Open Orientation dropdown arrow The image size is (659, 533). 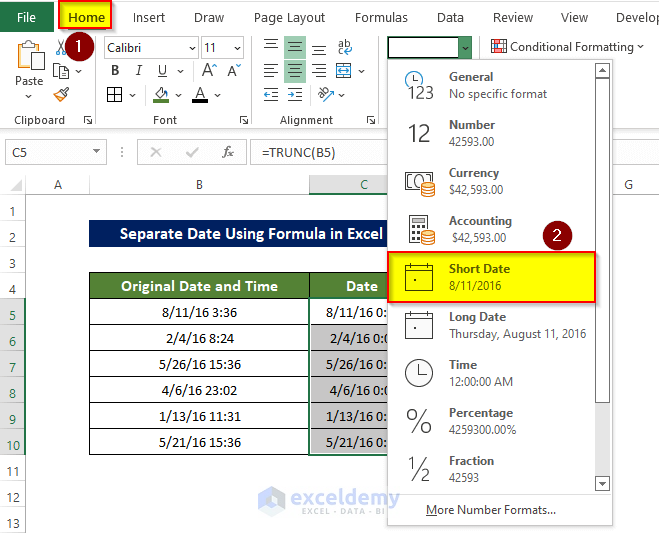click(341, 95)
